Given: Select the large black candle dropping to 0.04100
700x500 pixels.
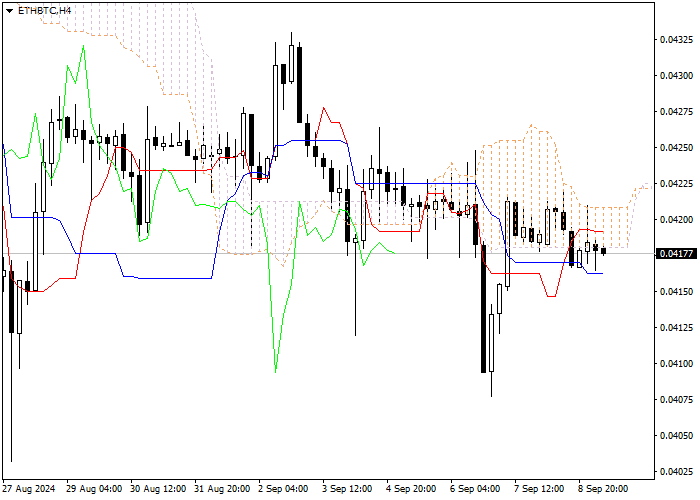Looking at the screenshot, I should (x=483, y=308).
